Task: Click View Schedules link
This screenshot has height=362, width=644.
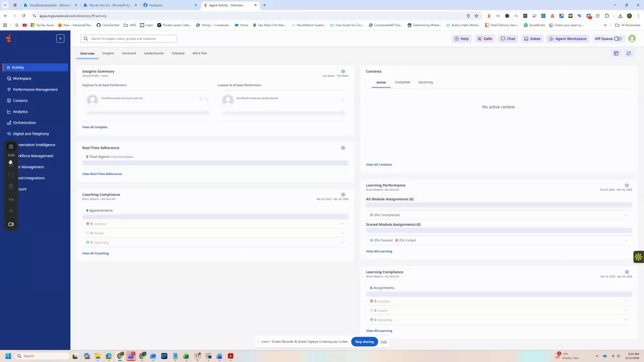Action: point(122,157)
